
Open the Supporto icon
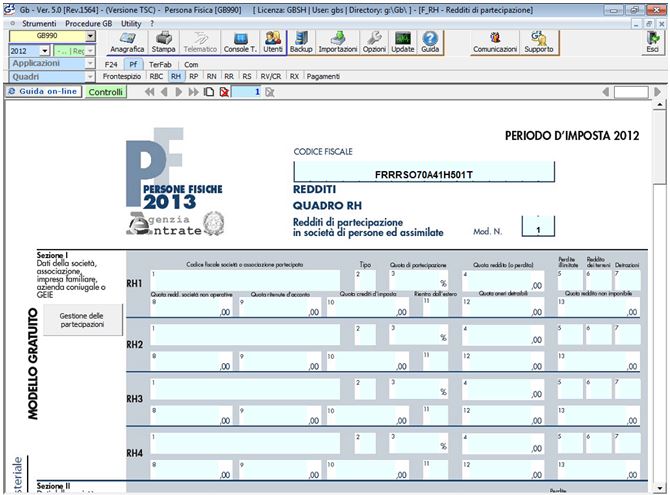pyautogui.click(x=539, y=43)
